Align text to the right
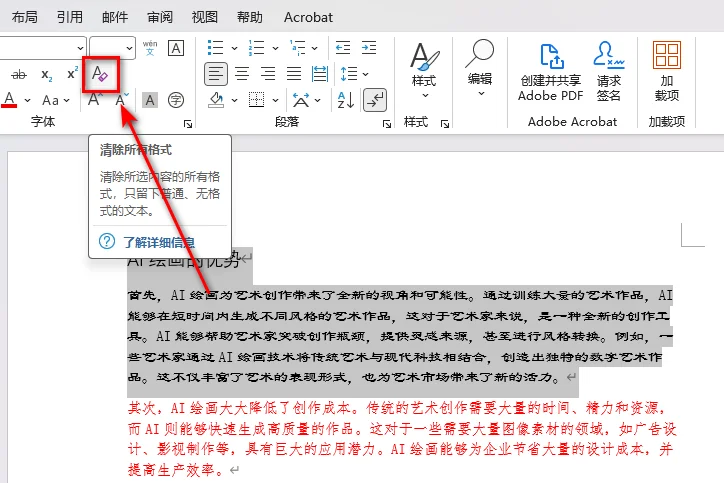Screen dimensions: 724x483 tap(268, 74)
